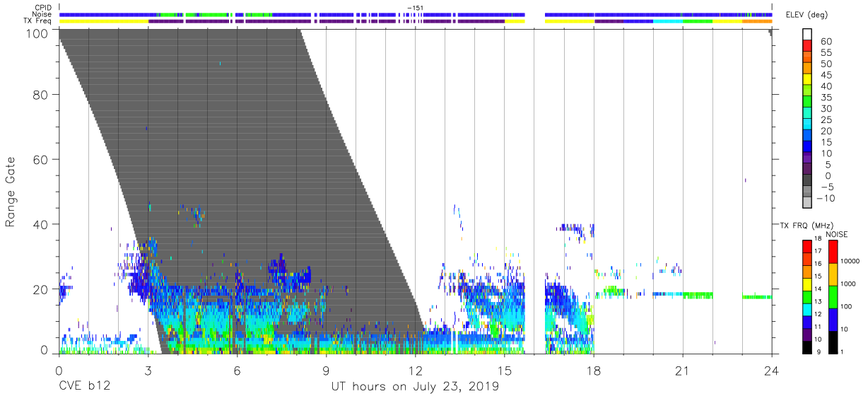The height and width of the screenshot is (401, 868).
Task: Click the '20' tick on the Range Gate axis
Action: [40, 289]
